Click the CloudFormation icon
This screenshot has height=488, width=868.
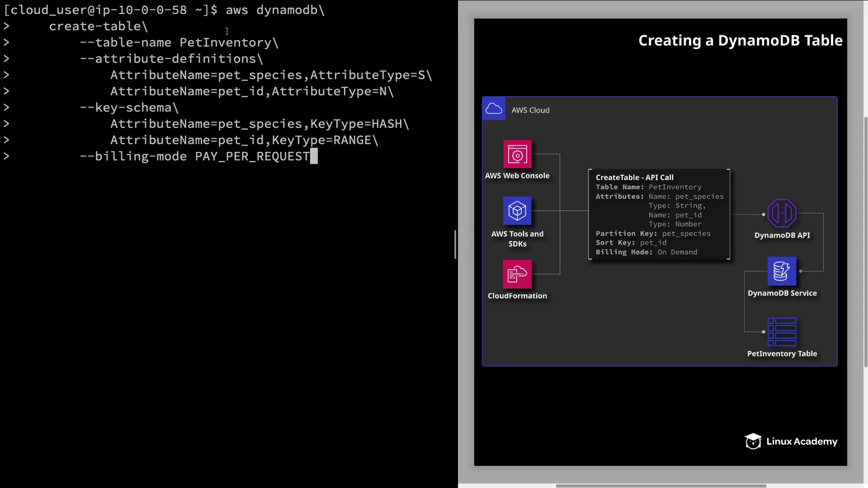(517, 274)
